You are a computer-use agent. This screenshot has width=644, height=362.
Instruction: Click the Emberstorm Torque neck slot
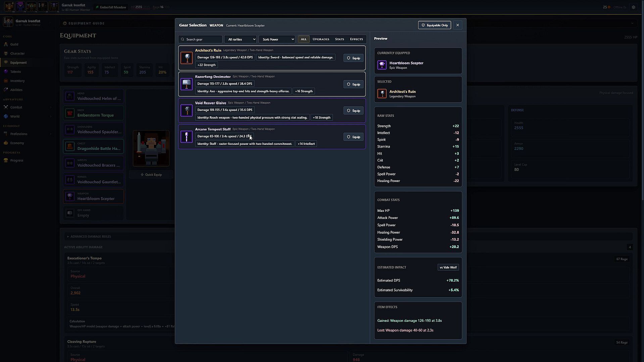coord(93,113)
